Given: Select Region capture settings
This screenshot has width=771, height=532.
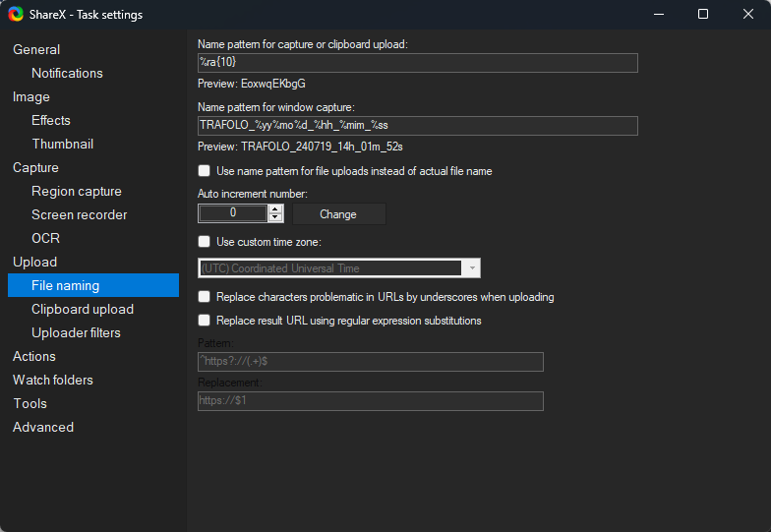Looking at the screenshot, I should pos(77,191).
